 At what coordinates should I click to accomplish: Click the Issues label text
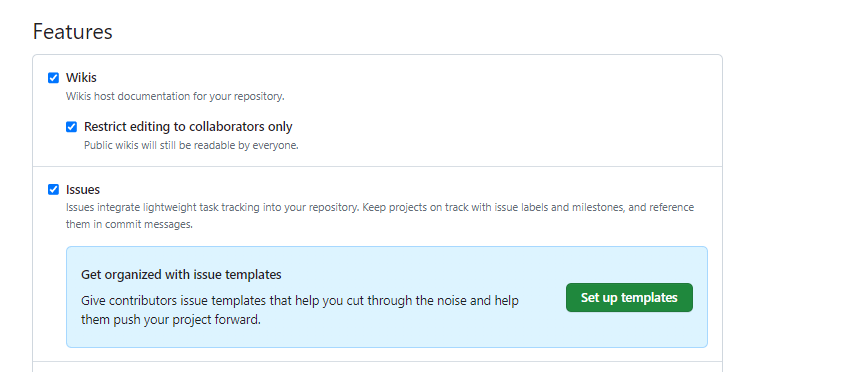(83, 190)
